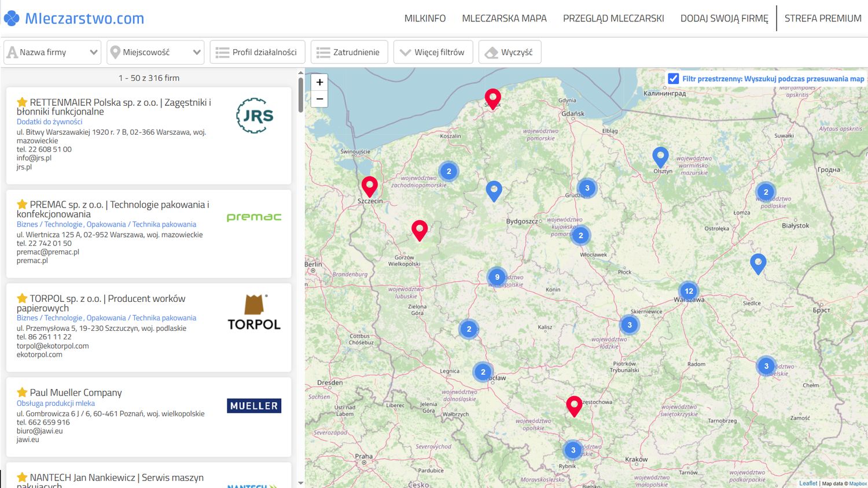The image size is (868, 488).
Task: Click the JRS company logo
Action: pyautogui.click(x=255, y=116)
